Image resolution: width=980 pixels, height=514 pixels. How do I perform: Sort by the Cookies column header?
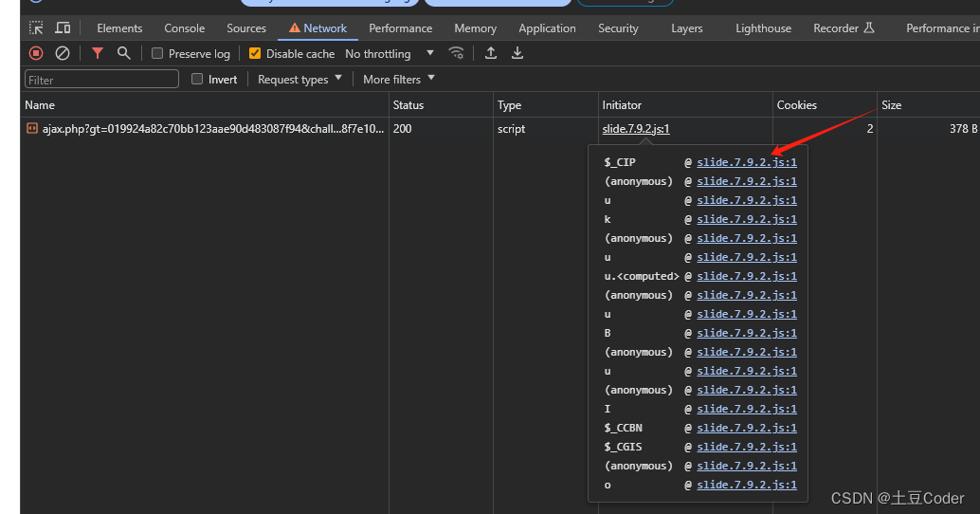pos(825,105)
